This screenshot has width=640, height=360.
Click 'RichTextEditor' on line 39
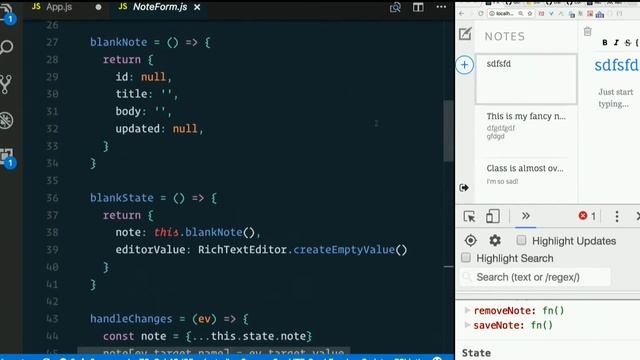click(242, 249)
